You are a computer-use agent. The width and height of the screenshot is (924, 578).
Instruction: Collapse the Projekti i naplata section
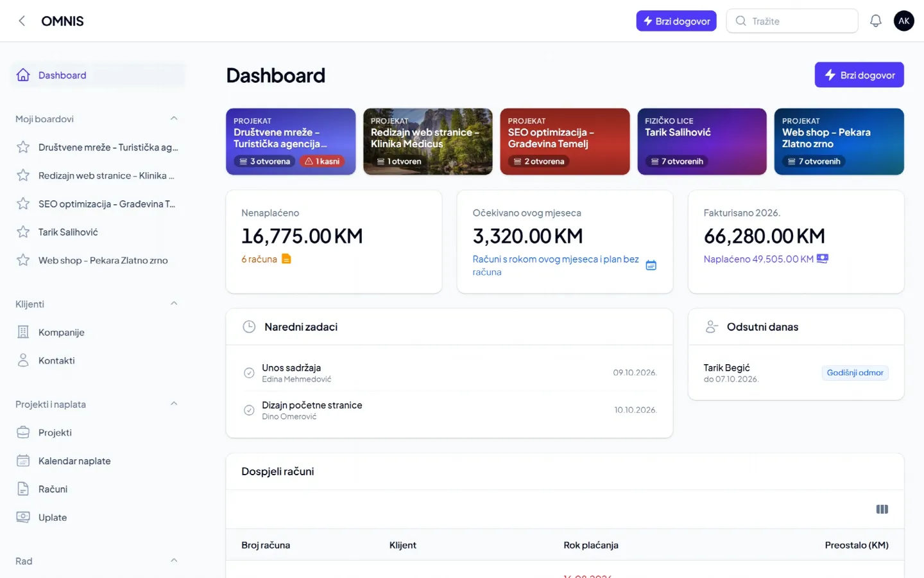click(174, 404)
